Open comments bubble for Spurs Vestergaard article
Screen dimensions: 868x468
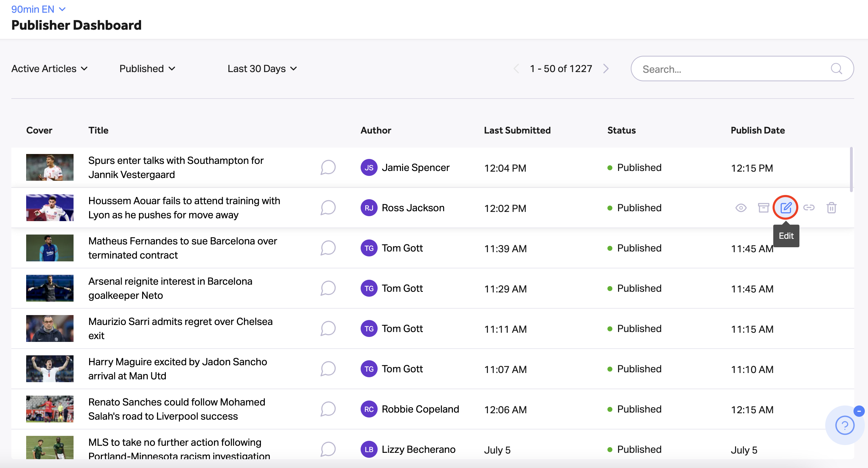coord(328,167)
